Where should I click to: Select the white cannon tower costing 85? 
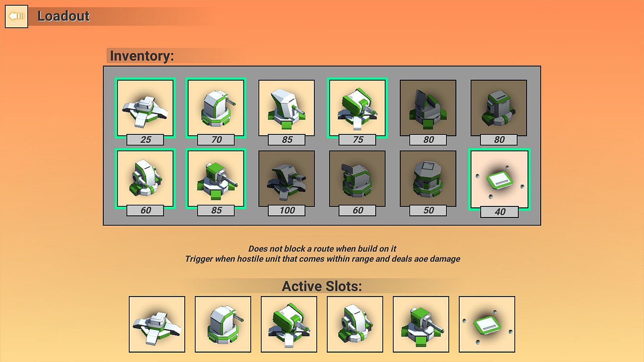pos(287,108)
